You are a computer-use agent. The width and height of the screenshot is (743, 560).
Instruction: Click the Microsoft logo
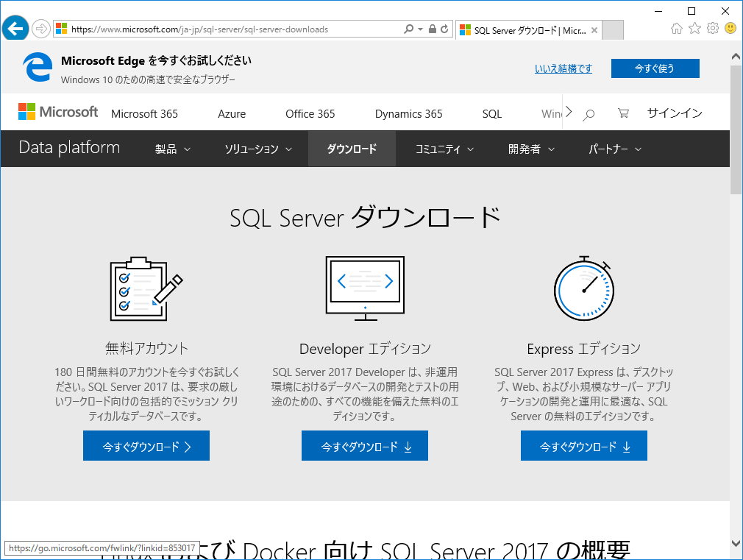(x=58, y=112)
